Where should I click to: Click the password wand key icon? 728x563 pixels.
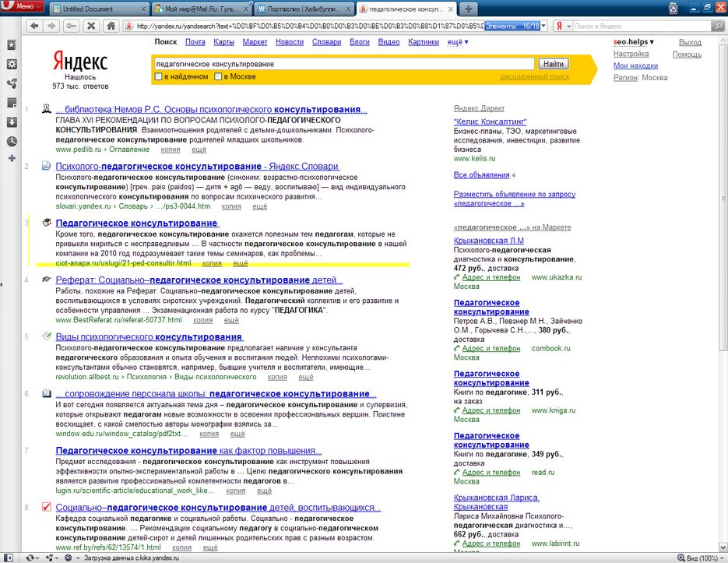tap(71, 26)
